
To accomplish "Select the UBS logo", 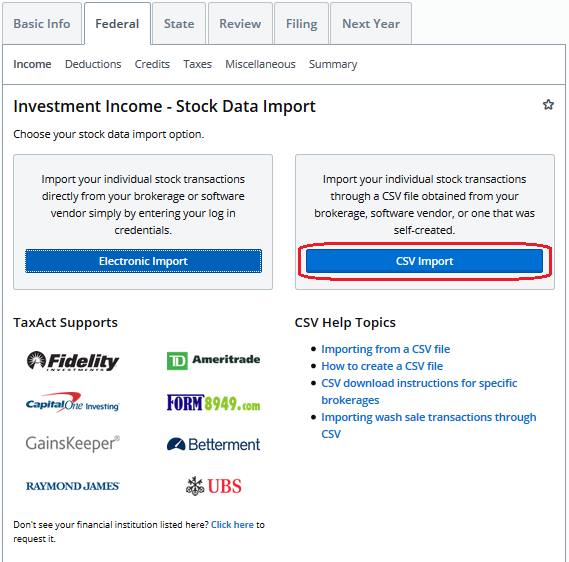I will (x=213, y=486).
